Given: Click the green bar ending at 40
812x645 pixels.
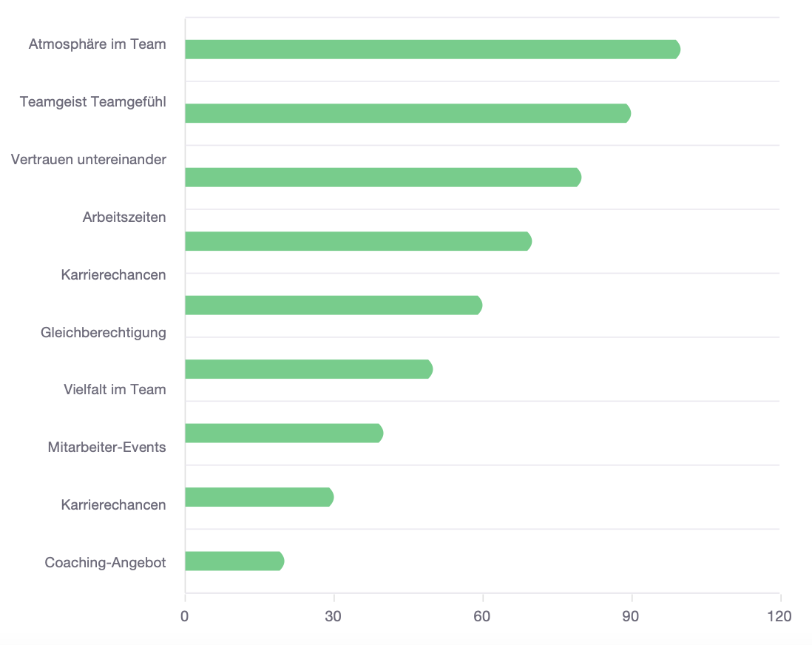Looking at the screenshot, I should (283, 433).
